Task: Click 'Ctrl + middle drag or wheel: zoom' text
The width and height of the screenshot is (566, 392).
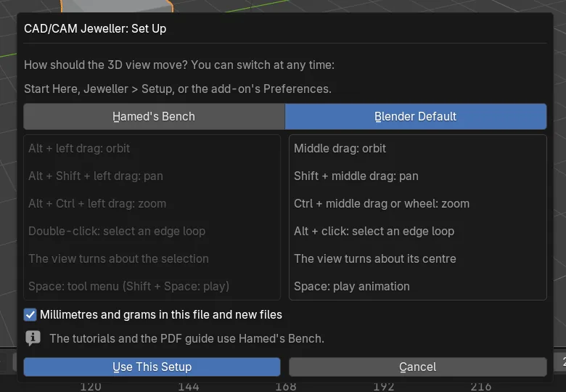Action: [382, 203]
